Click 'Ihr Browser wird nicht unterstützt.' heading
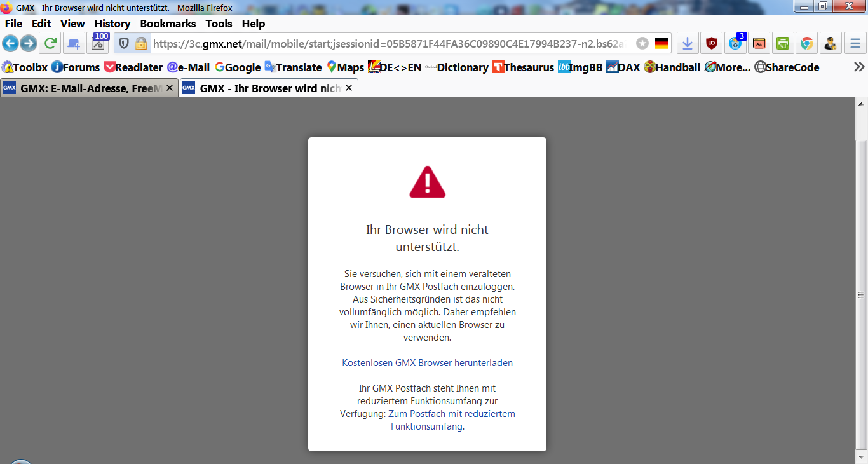The width and height of the screenshot is (868, 464). coord(428,238)
